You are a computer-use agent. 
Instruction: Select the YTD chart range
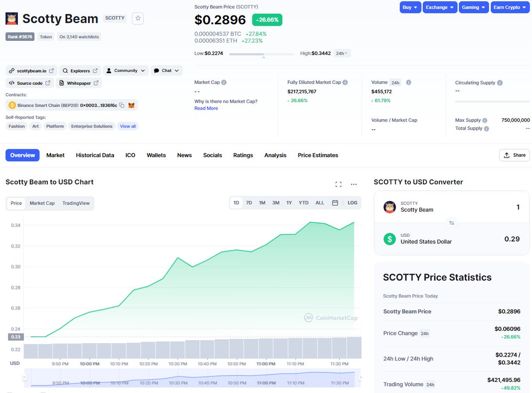click(x=303, y=203)
